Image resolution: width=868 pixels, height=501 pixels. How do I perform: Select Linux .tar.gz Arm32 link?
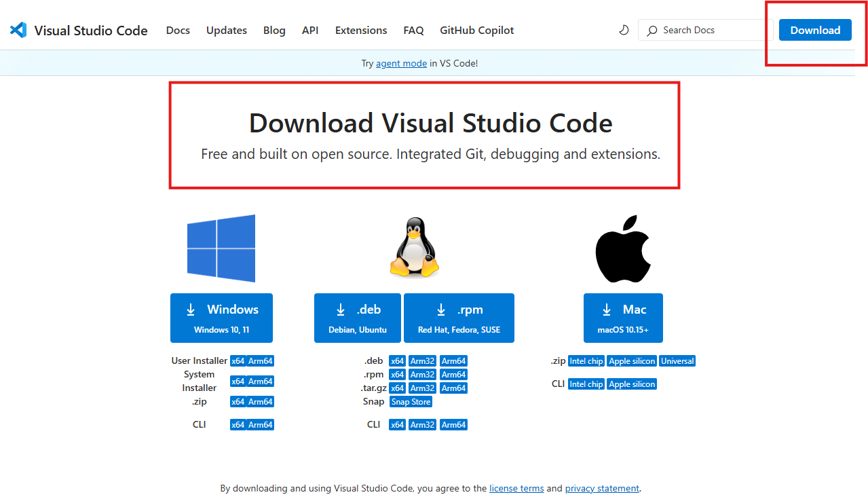[x=422, y=388]
